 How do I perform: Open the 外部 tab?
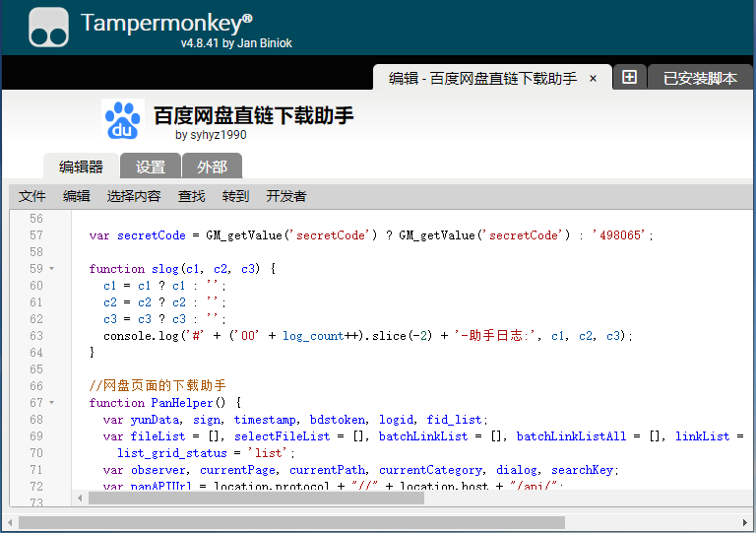213,167
